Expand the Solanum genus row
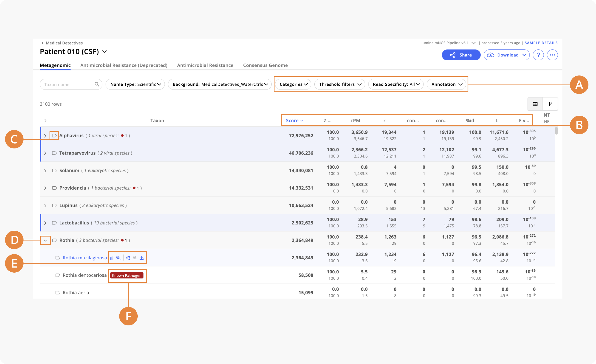 coord(45,170)
